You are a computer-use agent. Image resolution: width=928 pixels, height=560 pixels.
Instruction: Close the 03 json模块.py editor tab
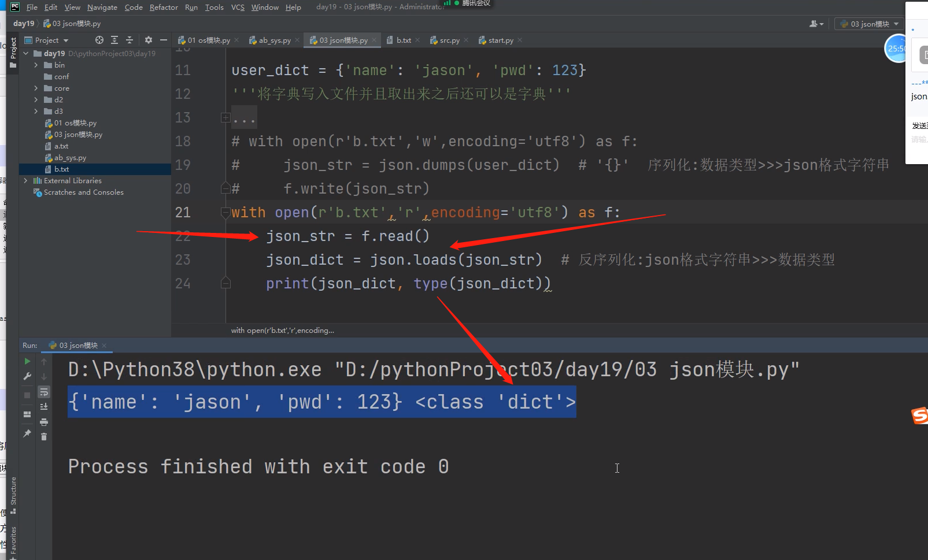[374, 40]
